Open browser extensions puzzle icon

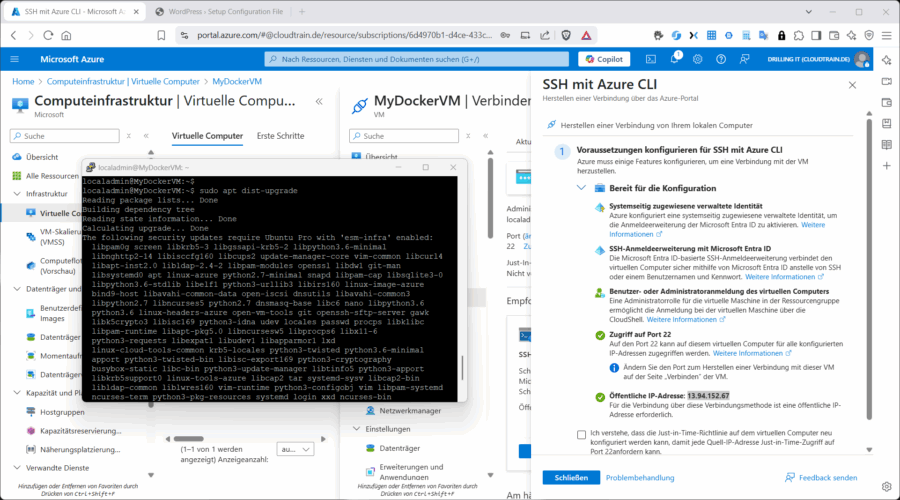[x=799, y=35]
